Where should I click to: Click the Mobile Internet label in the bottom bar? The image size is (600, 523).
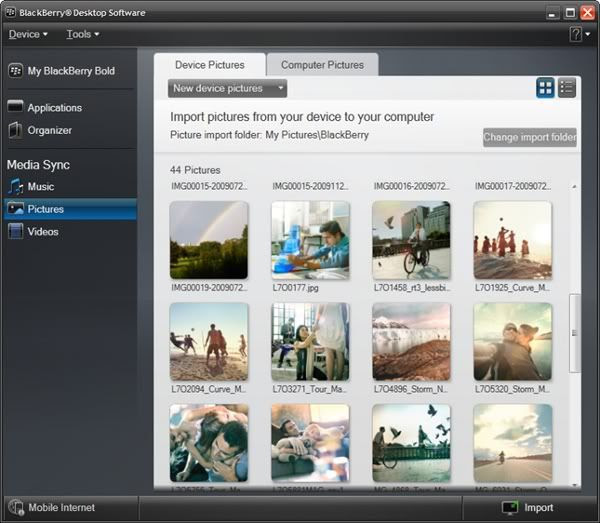[x=62, y=507]
